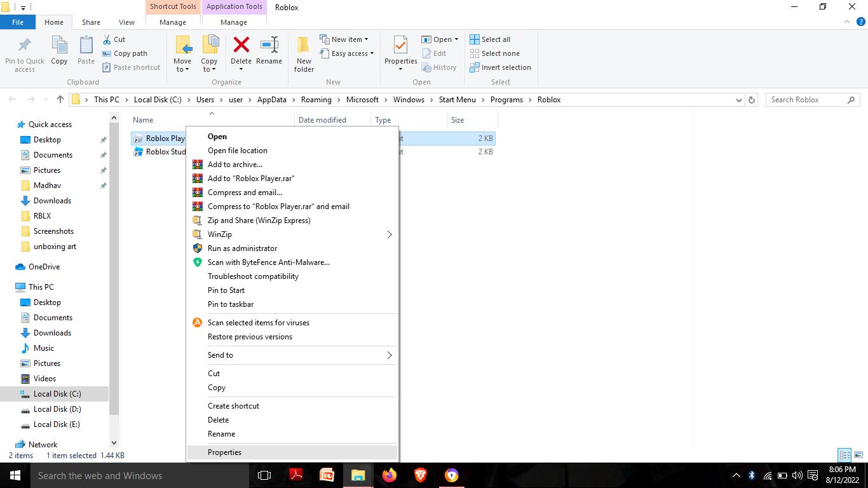The image size is (868, 488).
Task: Open the File tab
Action: 18,22
